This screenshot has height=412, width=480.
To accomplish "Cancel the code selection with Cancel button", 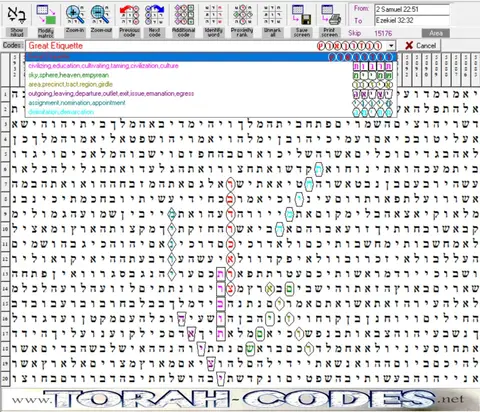I will (x=420, y=46).
